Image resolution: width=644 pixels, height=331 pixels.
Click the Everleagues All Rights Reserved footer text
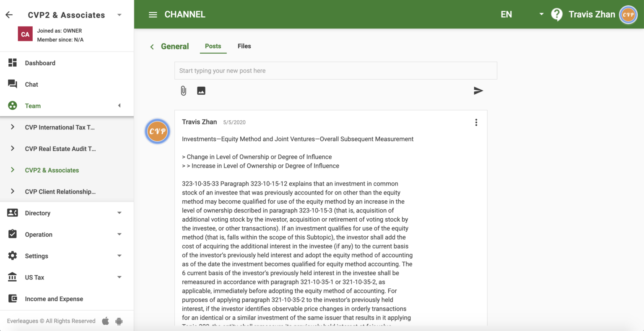point(51,321)
